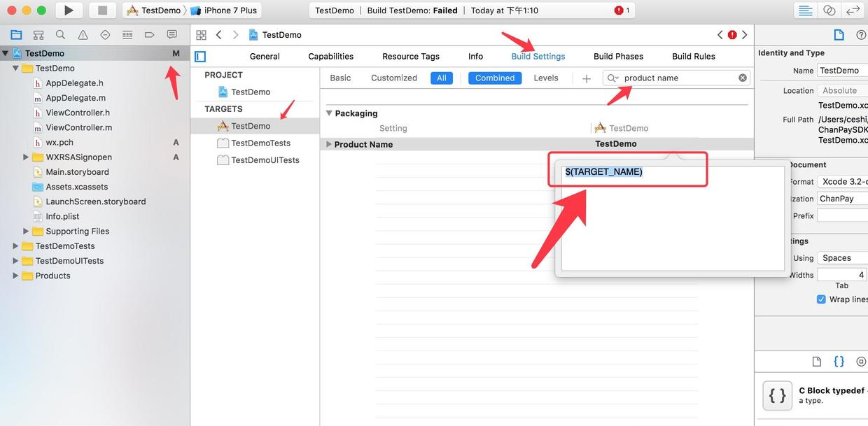The image size is (868, 426).
Task: Open the Build Phases tab
Action: [x=619, y=57]
